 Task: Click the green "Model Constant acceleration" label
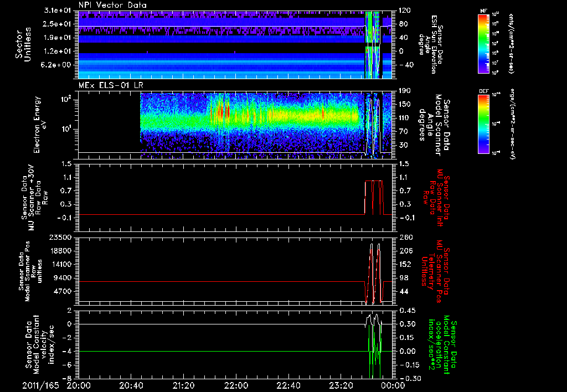(x=442, y=345)
